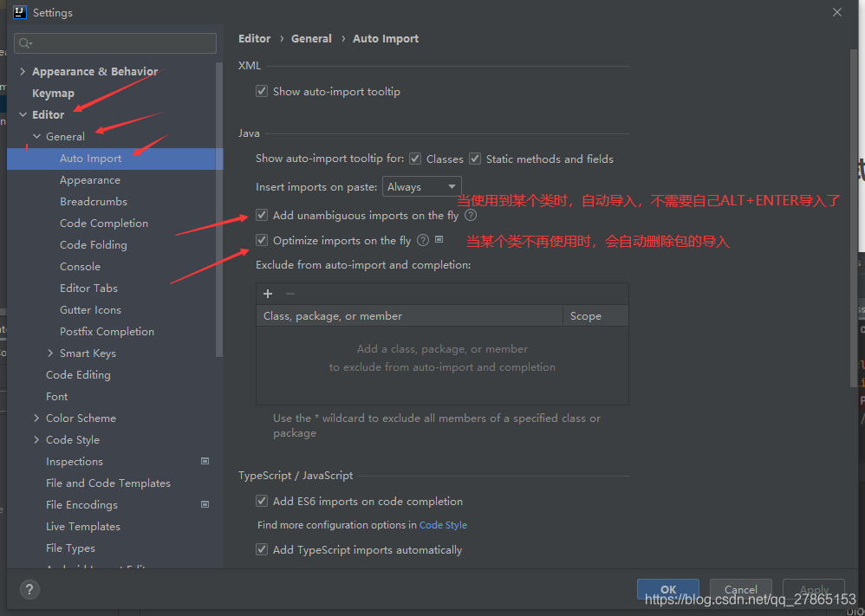
Task: Expand the Color Scheme node
Action: (x=36, y=418)
